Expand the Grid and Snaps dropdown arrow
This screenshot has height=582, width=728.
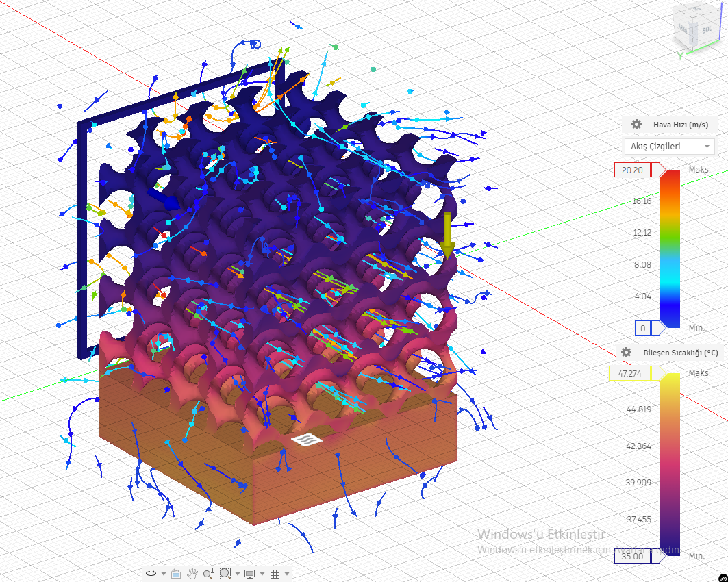pyautogui.click(x=286, y=574)
